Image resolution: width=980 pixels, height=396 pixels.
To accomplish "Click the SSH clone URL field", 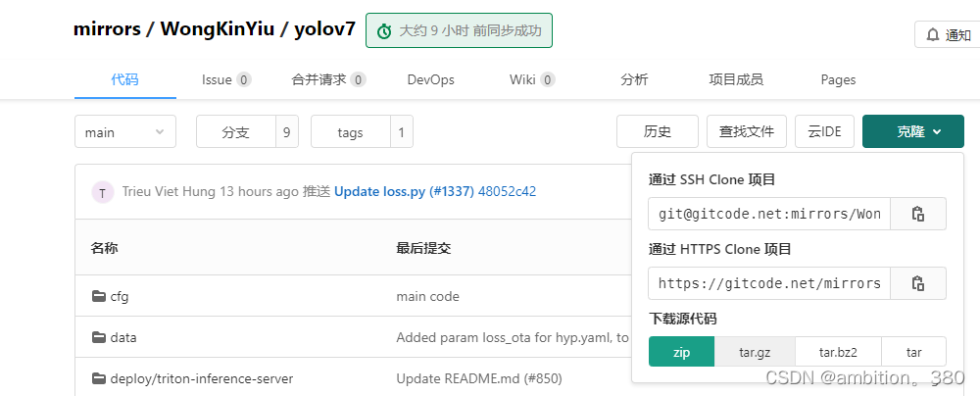I will coord(769,214).
